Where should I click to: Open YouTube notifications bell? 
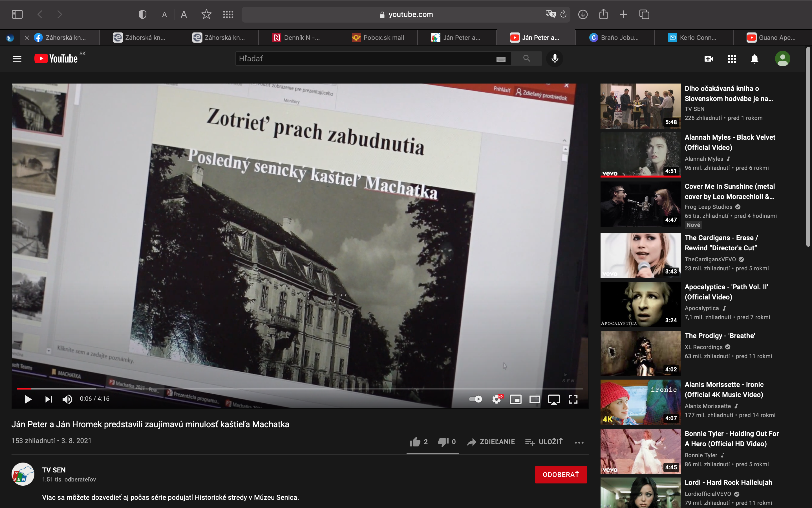coord(754,59)
